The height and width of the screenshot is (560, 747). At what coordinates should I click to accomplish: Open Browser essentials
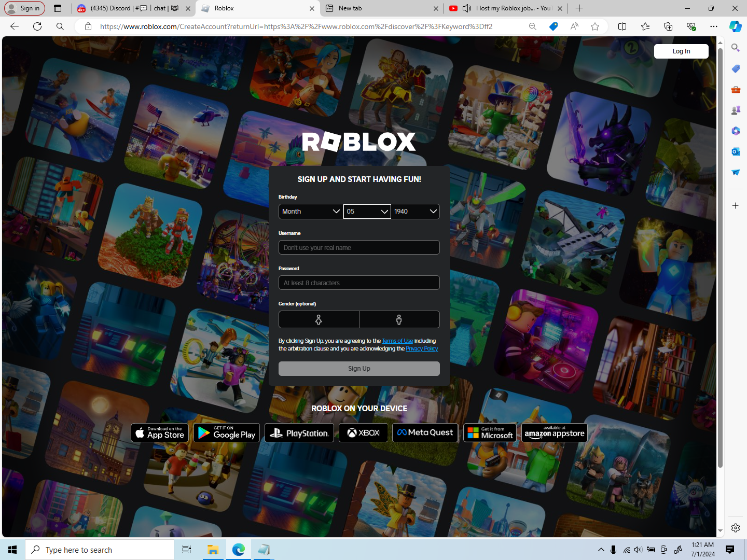pos(691,26)
